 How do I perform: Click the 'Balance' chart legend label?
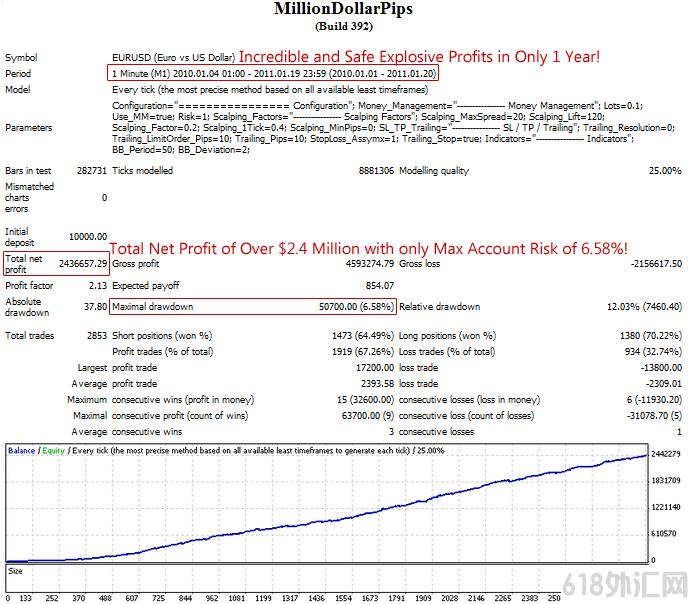(21, 450)
